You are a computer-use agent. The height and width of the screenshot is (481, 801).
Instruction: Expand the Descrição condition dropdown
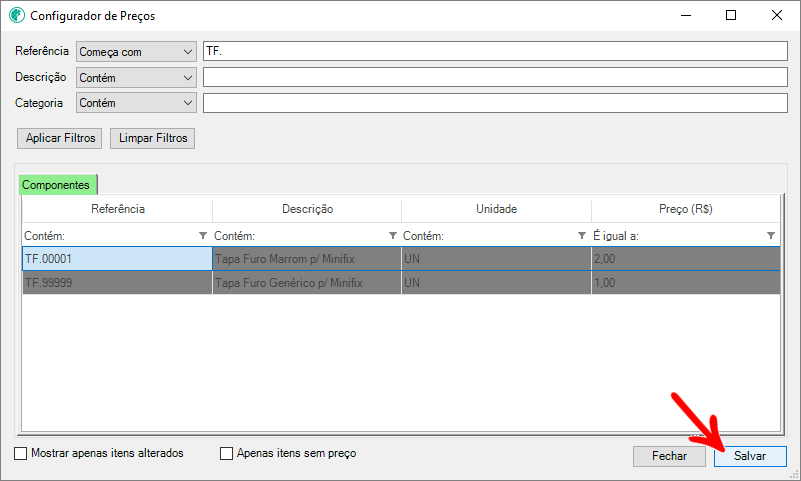[136, 77]
